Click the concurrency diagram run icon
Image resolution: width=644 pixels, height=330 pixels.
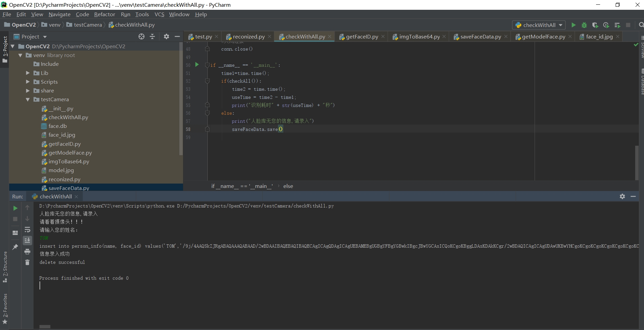[x=617, y=25]
